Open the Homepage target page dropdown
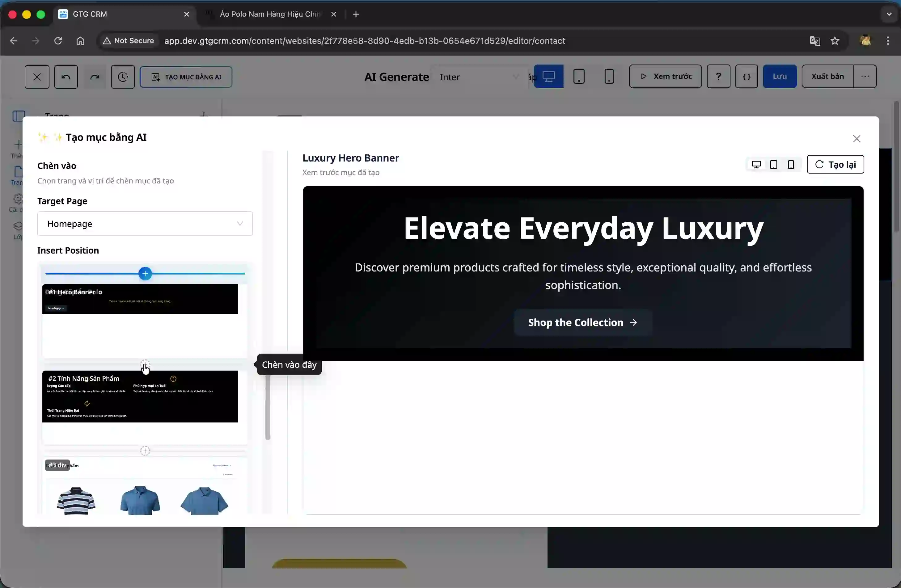The image size is (901, 588). click(x=145, y=224)
